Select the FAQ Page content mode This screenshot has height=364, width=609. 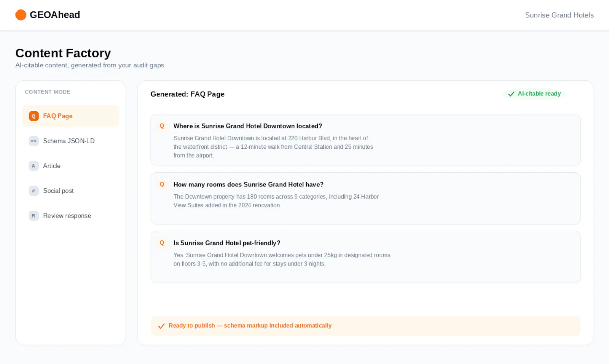[x=71, y=116]
